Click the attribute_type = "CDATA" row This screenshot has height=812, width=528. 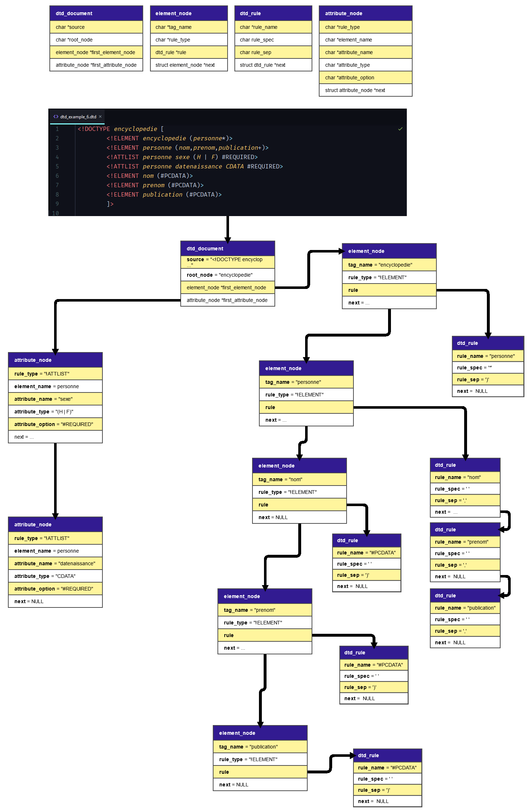click(x=55, y=576)
